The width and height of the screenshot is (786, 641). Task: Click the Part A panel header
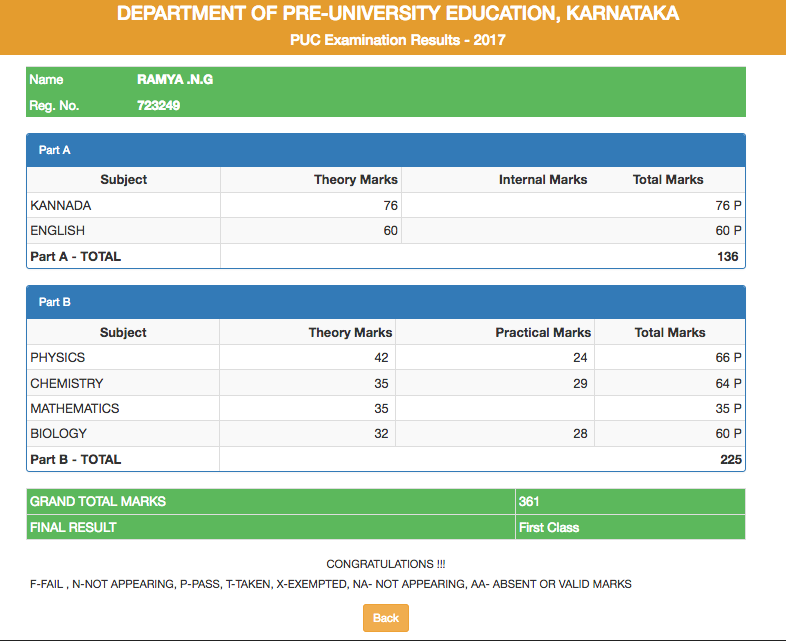pos(386,150)
